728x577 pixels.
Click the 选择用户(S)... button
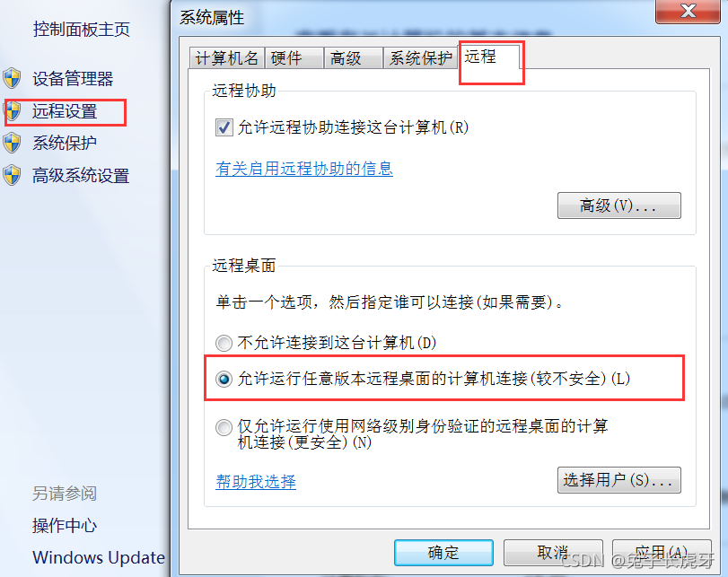tap(618, 480)
